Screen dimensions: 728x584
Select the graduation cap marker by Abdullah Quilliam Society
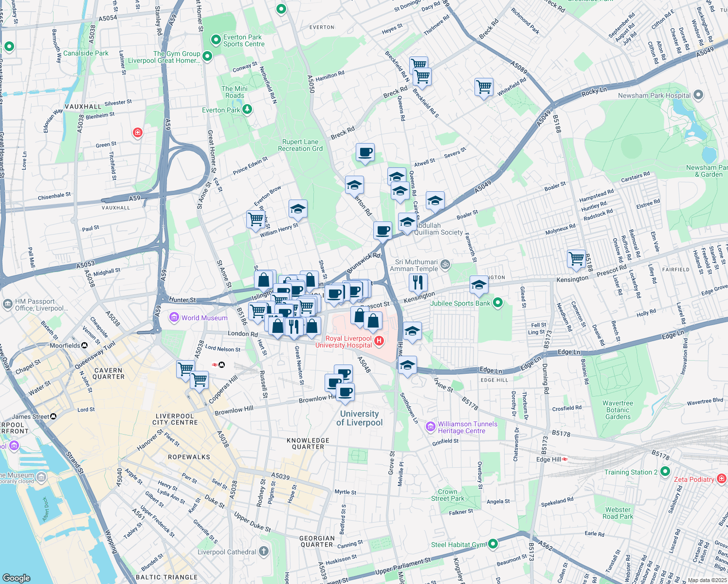[x=407, y=222]
